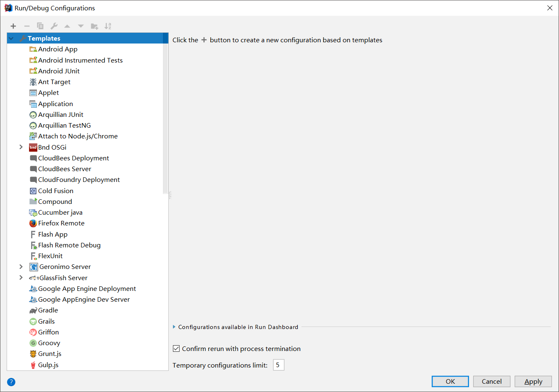Click the Firefox Remote icon
The width and height of the screenshot is (559, 392).
click(x=33, y=223)
